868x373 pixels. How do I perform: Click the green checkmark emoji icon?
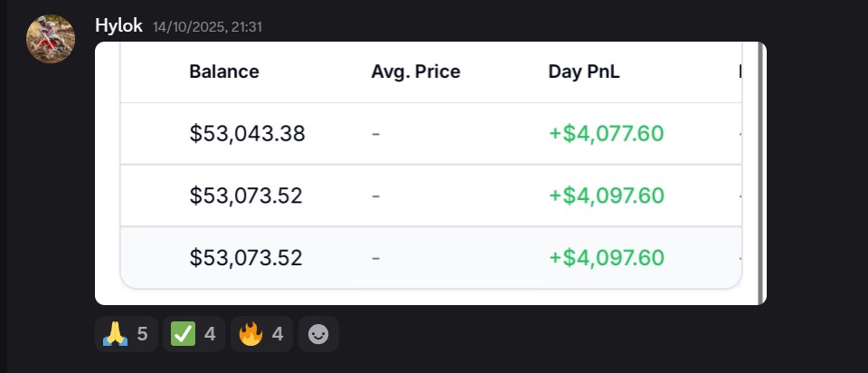[x=183, y=334]
